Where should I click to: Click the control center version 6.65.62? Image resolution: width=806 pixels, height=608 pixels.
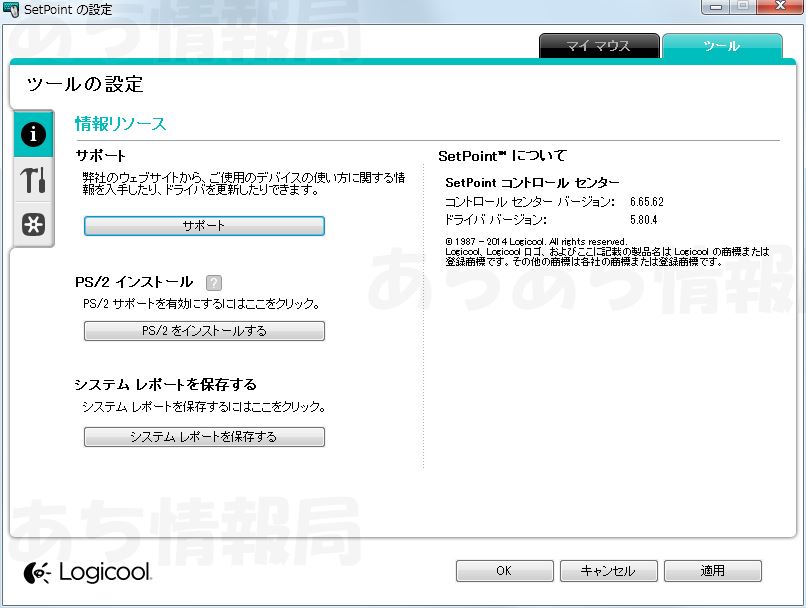(x=647, y=202)
